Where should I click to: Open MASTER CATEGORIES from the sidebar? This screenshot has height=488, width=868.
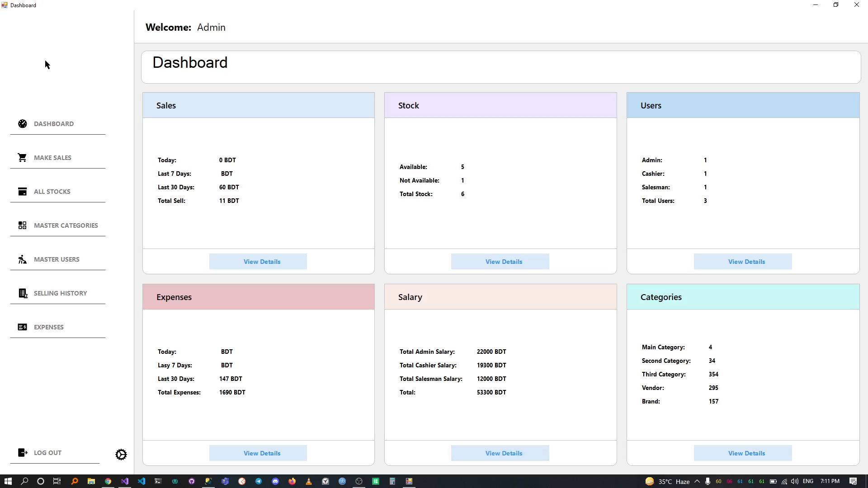pyautogui.click(x=66, y=225)
